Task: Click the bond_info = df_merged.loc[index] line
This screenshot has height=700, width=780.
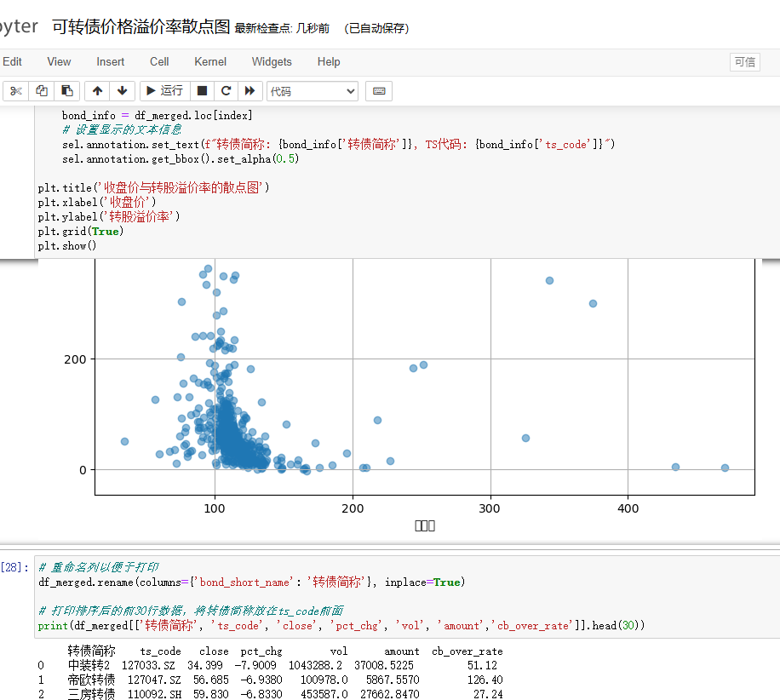Action: tap(158, 116)
